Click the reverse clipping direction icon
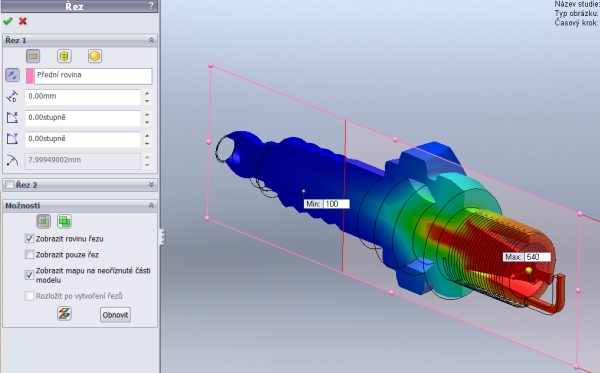 tap(12, 75)
